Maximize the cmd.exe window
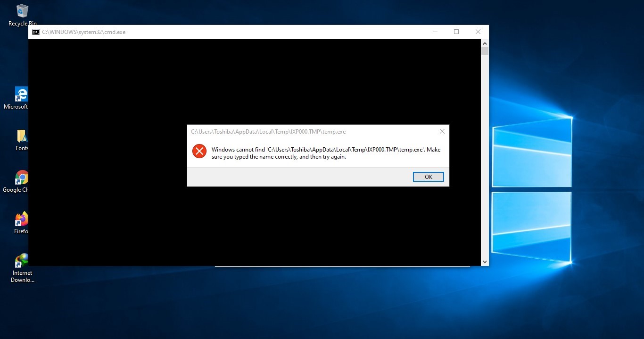The width and height of the screenshot is (644, 339). 456,32
